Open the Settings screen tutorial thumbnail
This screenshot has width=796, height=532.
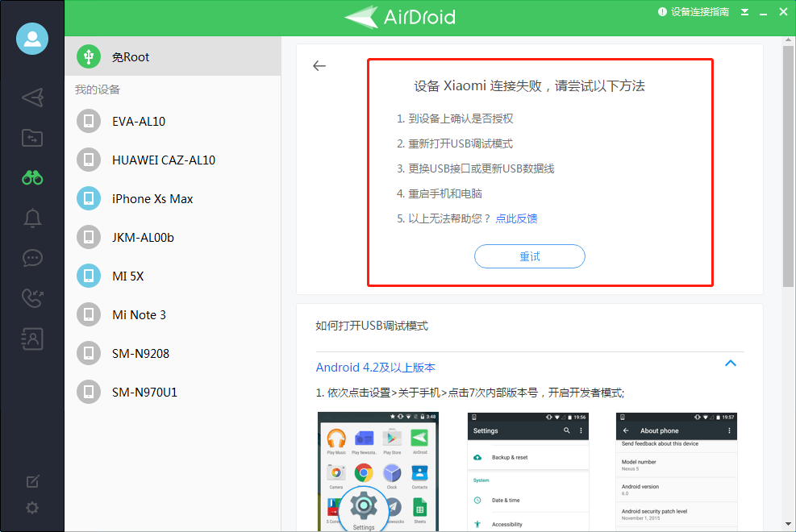tap(528, 472)
